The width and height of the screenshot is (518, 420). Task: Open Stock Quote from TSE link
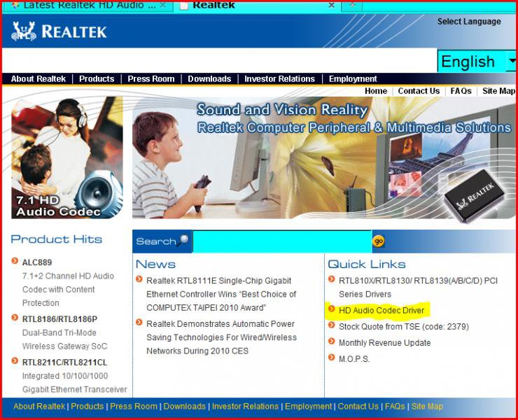(404, 327)
